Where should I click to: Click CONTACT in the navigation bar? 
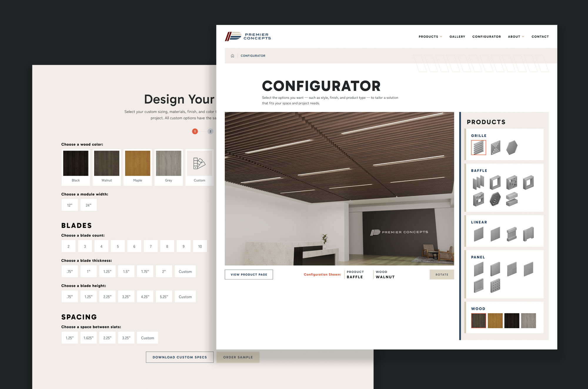540,36
